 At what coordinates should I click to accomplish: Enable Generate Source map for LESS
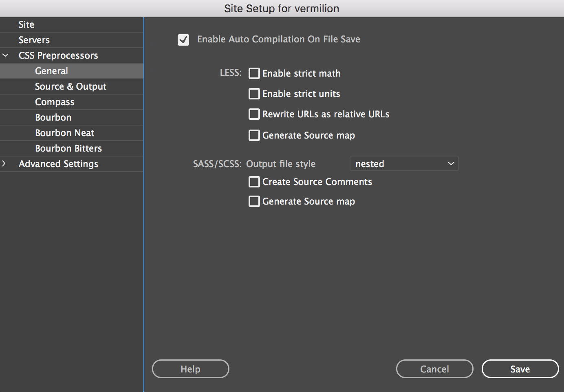click(x=254, y=135)
